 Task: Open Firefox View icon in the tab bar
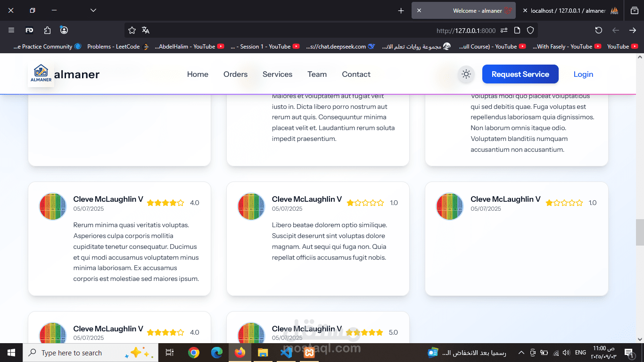[635, 10]
